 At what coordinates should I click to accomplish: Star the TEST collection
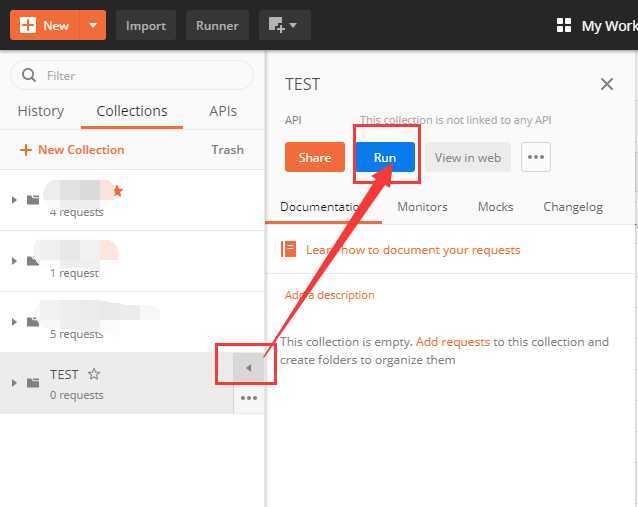(x=94, y=374)
